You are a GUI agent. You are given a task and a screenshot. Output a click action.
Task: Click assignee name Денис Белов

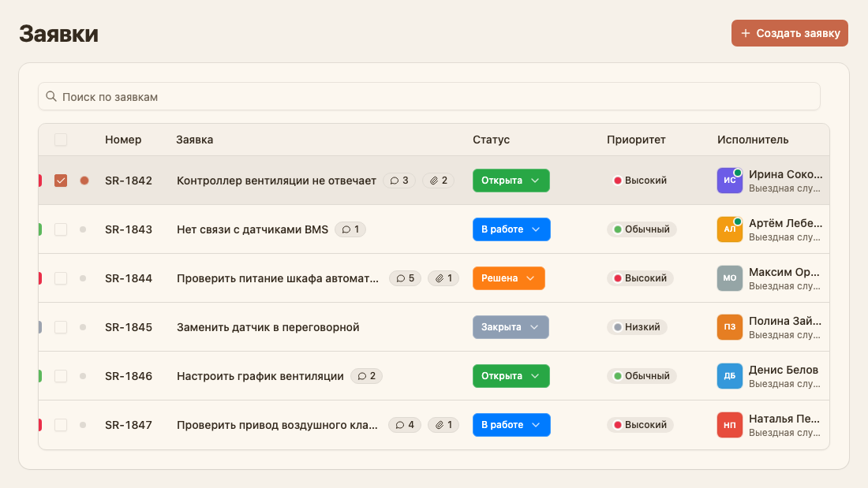[x=784, y=370]
